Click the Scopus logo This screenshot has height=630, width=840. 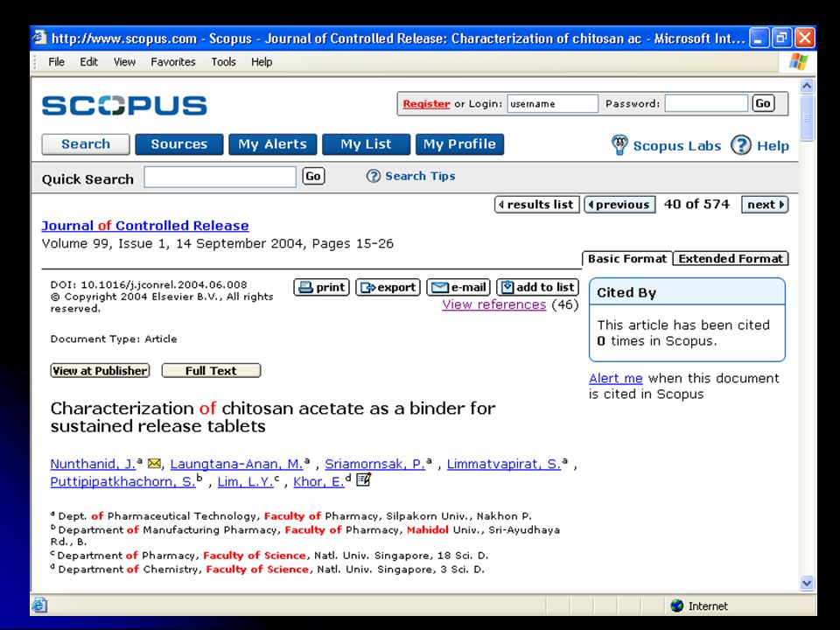124,106
